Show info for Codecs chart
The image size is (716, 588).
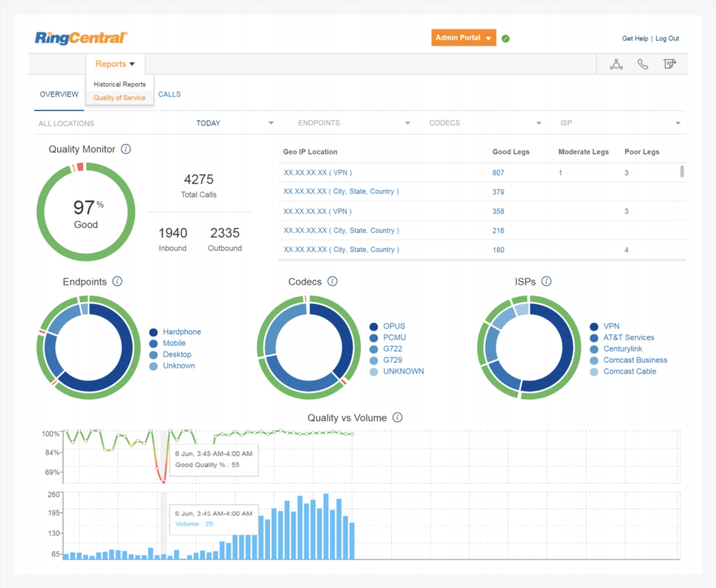[x=333, y=282]
